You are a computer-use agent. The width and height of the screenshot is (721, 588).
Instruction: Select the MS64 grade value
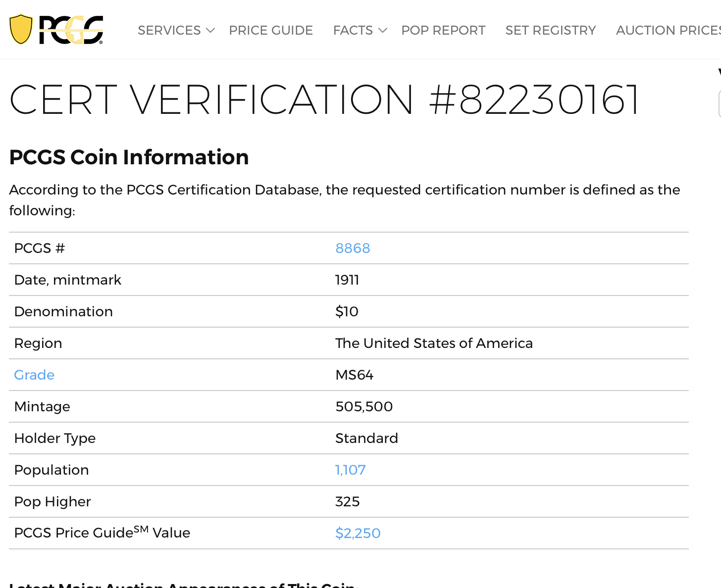click(355, 375)
